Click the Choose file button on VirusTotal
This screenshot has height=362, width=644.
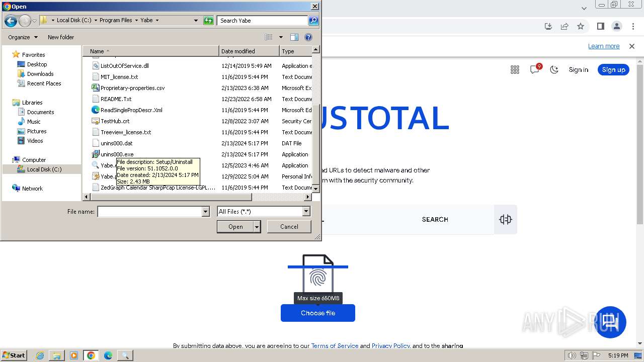pyautogui.click(x=318, y=313)
